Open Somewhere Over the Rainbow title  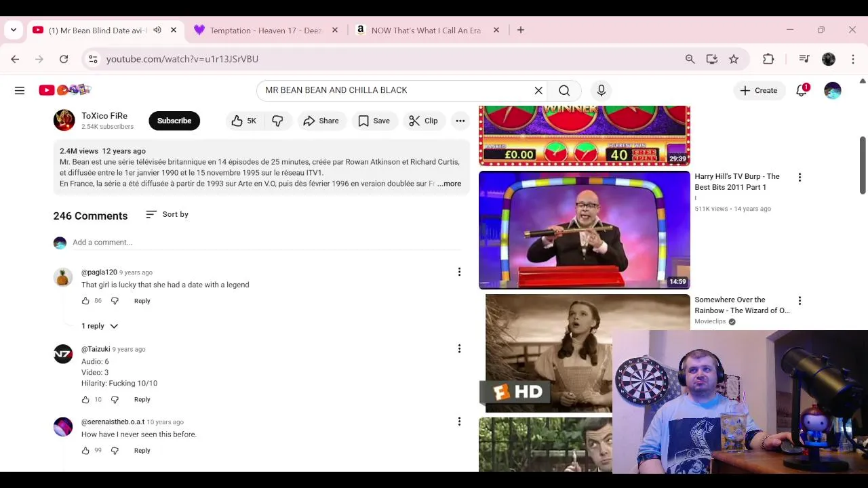(x=742, y=305)
